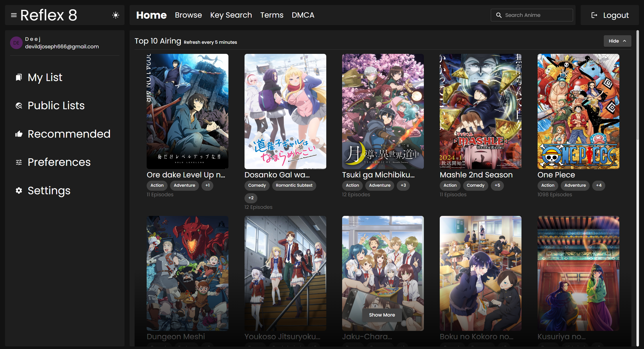The height and width of the screenshot is (349, 644).
Task: Click the 1098 Episodes text
Action: pyautogui.click(x=555, y=195)
